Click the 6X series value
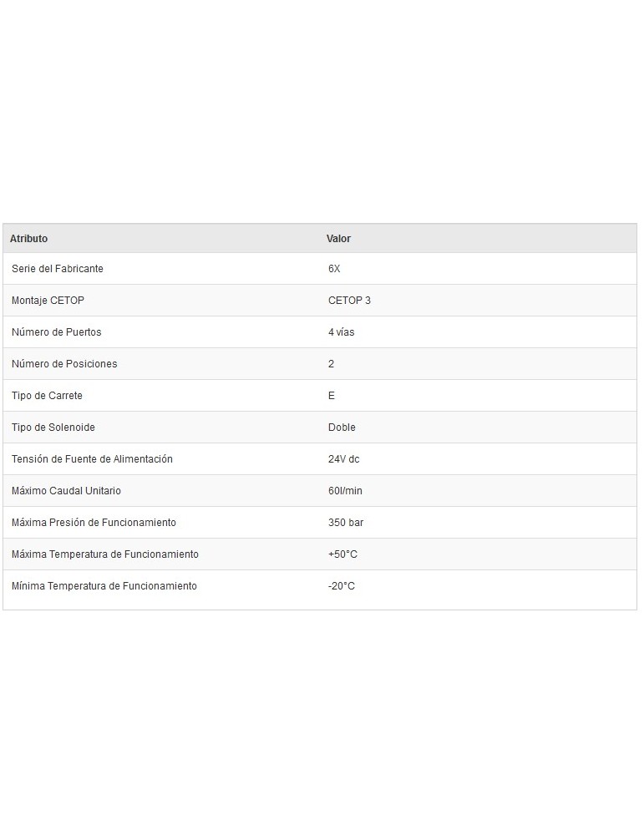This screenshot has width=644, height=835. (x=334, y=269)
